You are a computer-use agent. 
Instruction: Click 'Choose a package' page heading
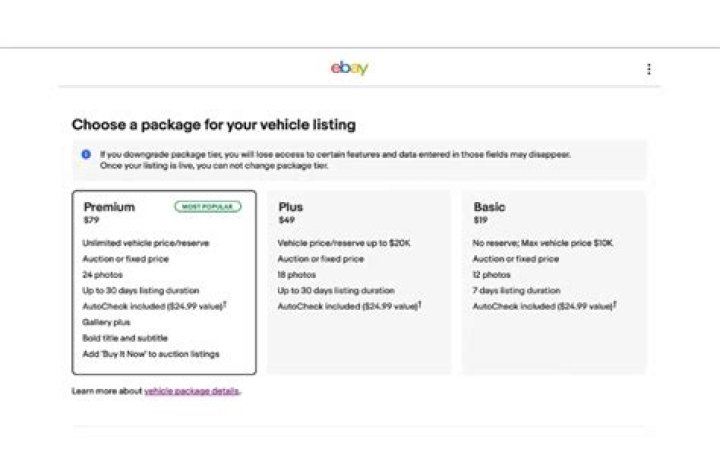tap(214, 125)
